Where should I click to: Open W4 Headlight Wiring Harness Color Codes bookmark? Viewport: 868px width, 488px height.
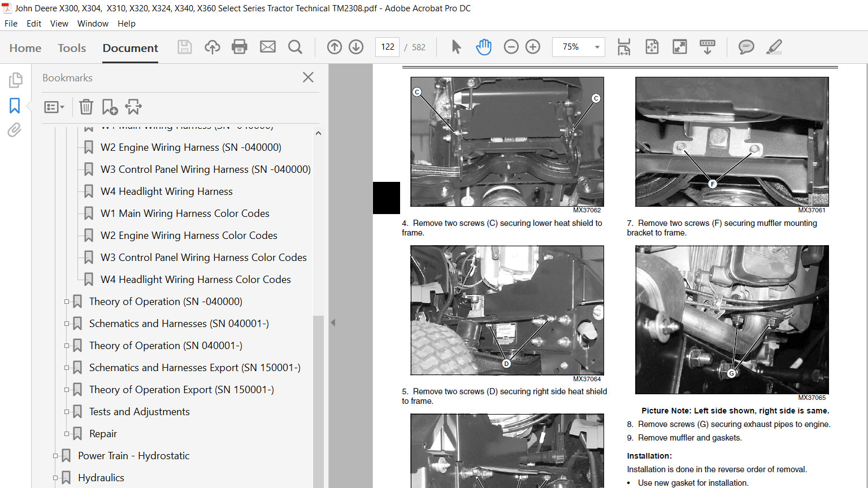pyautogui.click(x=196, y=280)
